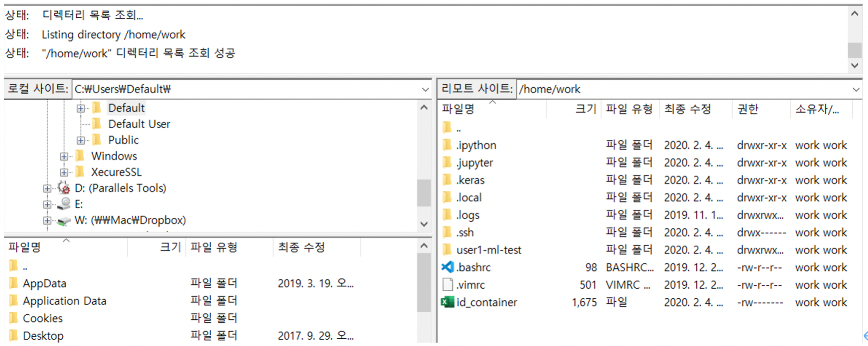Select the .bashrc file name
The width and height of the screenshot is (868, 346).
(x=474, y=267)
